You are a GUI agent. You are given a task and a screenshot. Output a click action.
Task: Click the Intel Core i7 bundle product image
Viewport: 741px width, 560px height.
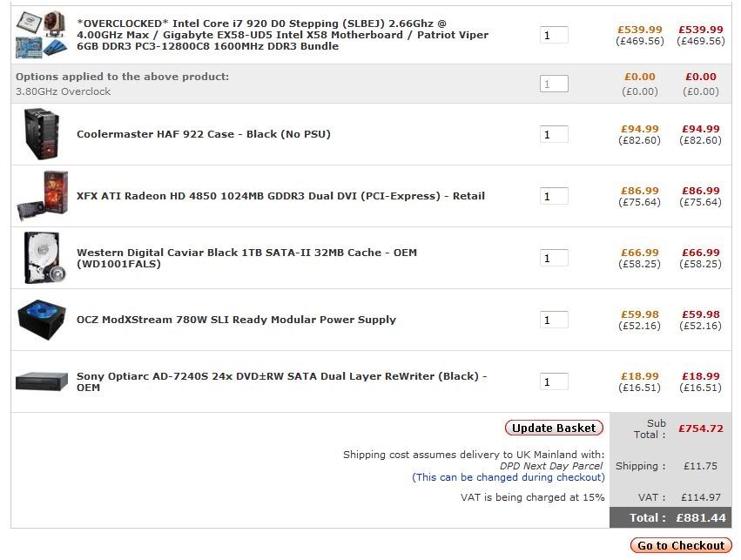[x=41, y=35]
